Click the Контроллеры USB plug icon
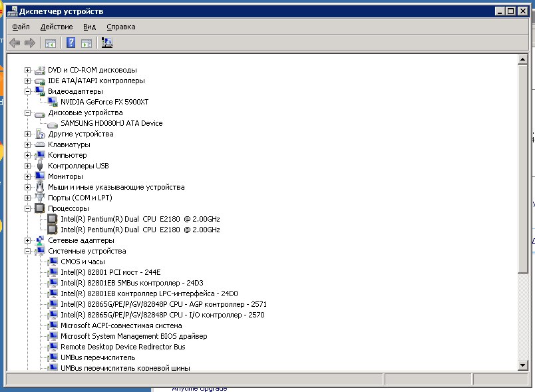This screenshot has width=535, height=392. coord(40,166)
